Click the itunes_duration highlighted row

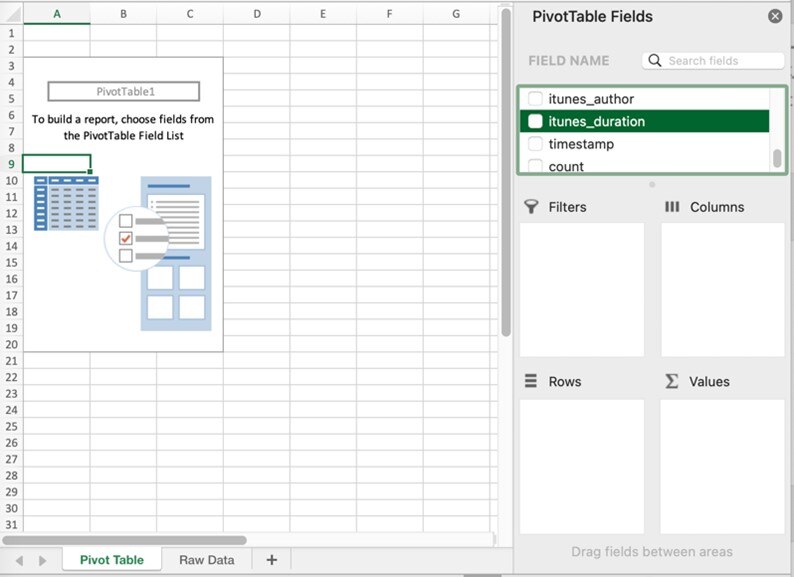click(644, 121)
